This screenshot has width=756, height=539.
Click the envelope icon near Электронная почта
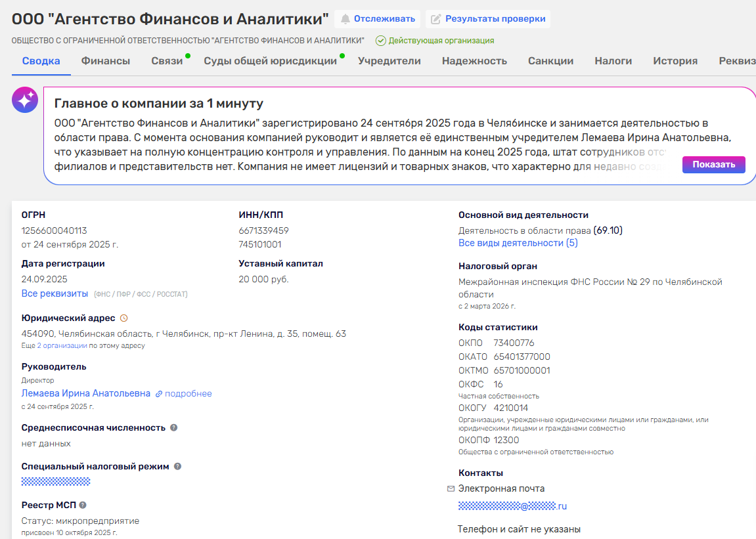[x=451, y=489]
